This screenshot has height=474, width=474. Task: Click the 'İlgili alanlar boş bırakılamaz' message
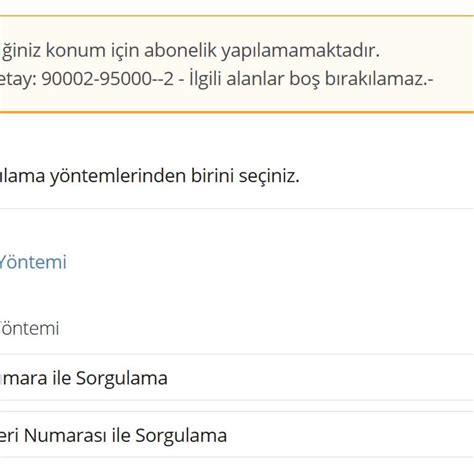pyautogui.click(x=311, y=79)
